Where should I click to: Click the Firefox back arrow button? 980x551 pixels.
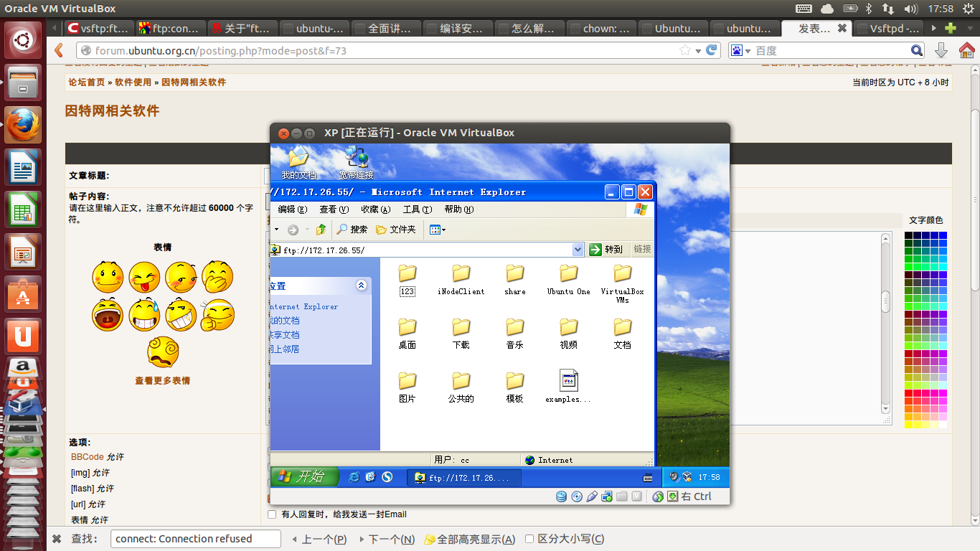59,50
